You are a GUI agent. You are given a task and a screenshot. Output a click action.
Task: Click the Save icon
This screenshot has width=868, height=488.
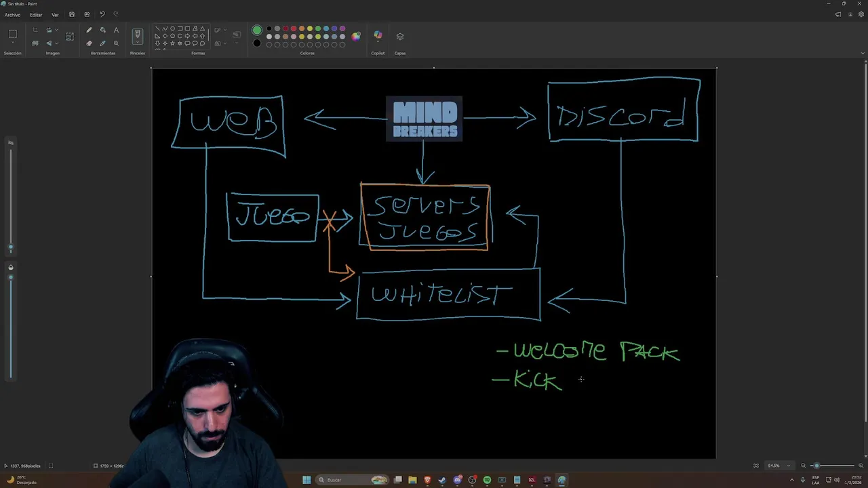click(72, 14)
